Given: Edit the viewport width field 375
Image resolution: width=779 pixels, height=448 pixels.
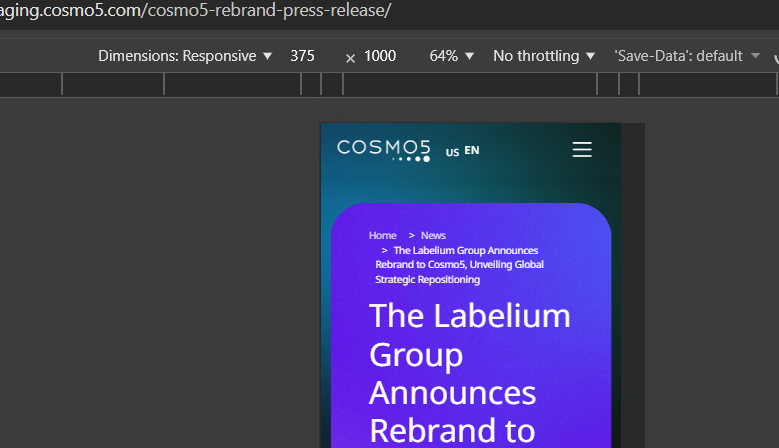Looking at the screenshot, I should click(303, 56).
